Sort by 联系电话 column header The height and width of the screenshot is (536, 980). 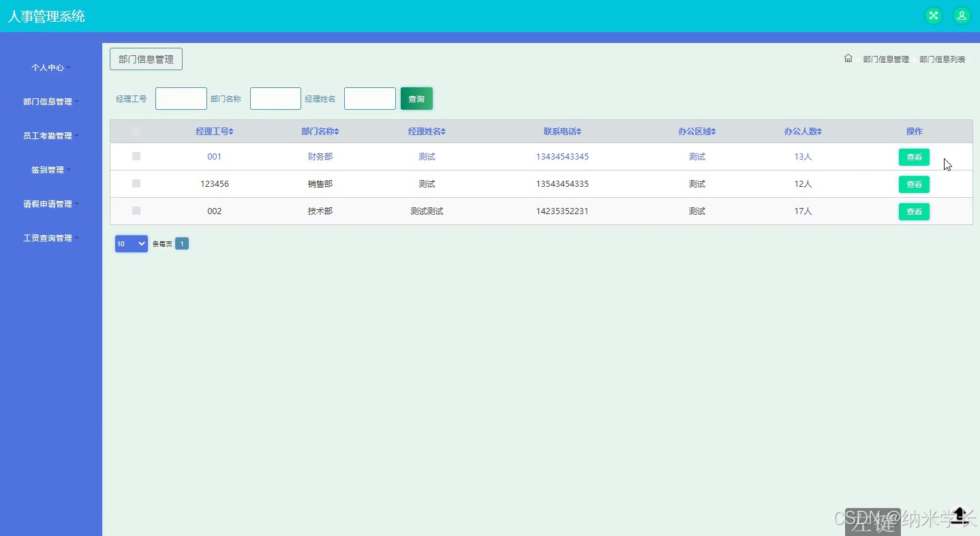pos(562,132)
